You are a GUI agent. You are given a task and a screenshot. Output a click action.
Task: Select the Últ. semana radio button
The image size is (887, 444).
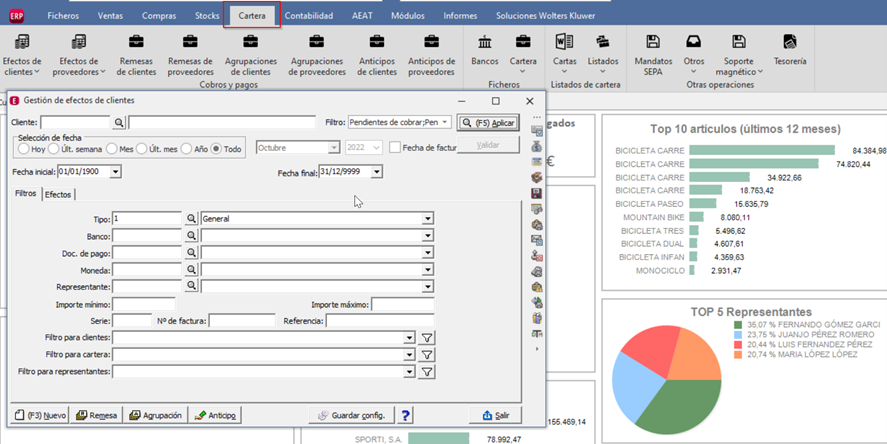point(53,149)
